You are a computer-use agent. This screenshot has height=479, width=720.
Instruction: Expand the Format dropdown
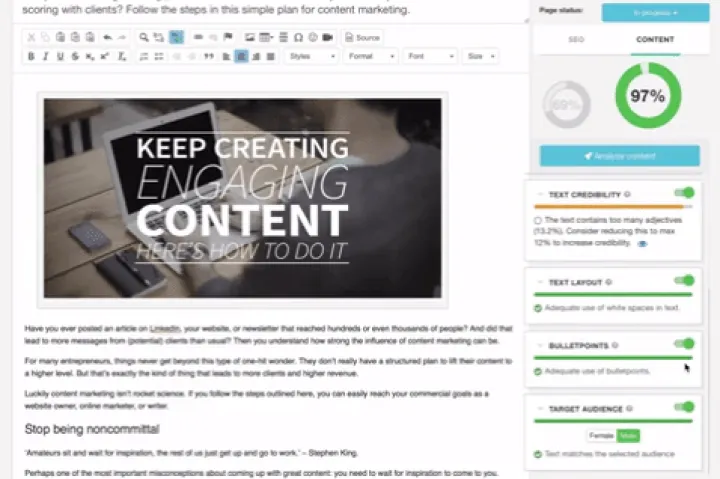[x=370, y=56]
